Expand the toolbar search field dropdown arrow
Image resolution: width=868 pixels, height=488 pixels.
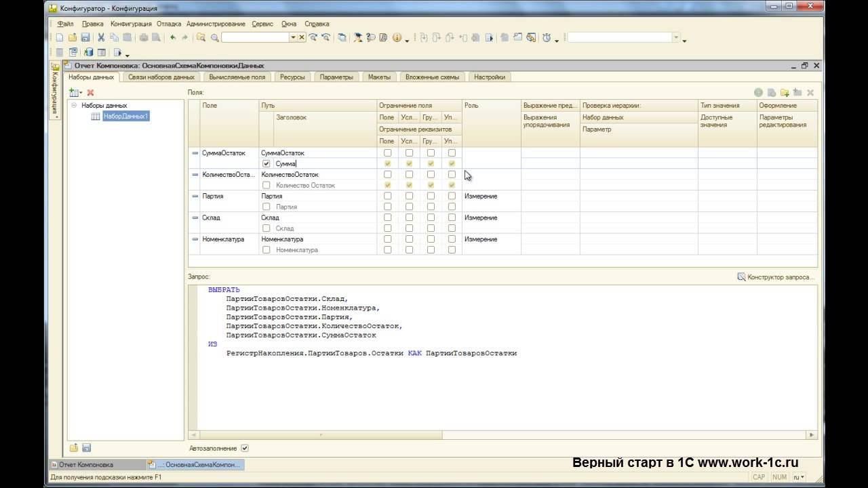294,38
